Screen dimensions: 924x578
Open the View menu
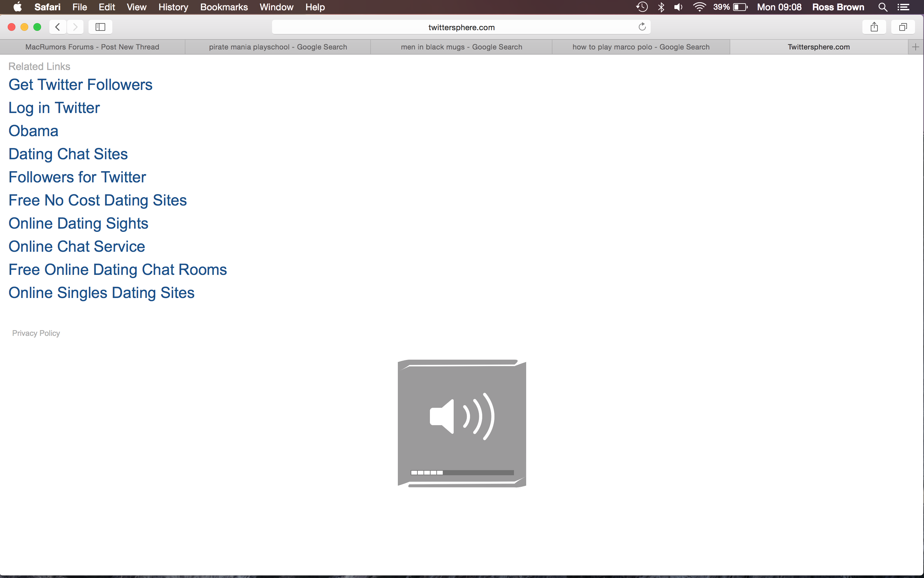coord(137,7)
